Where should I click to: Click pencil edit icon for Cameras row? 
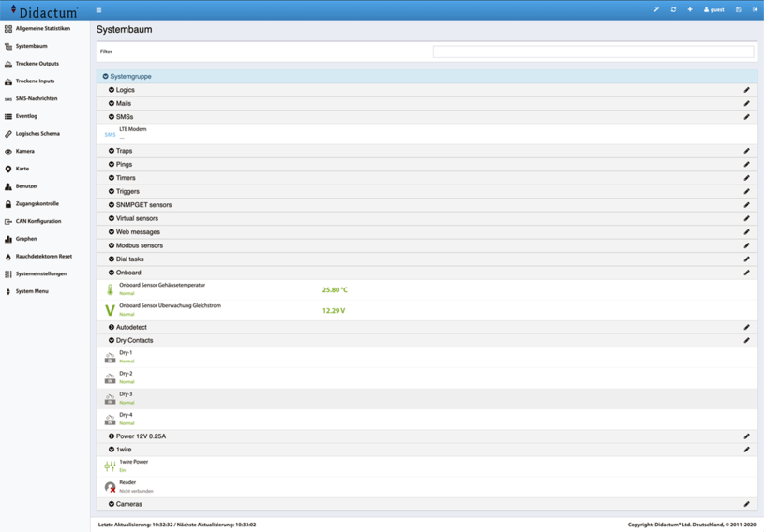coord(746,504)
